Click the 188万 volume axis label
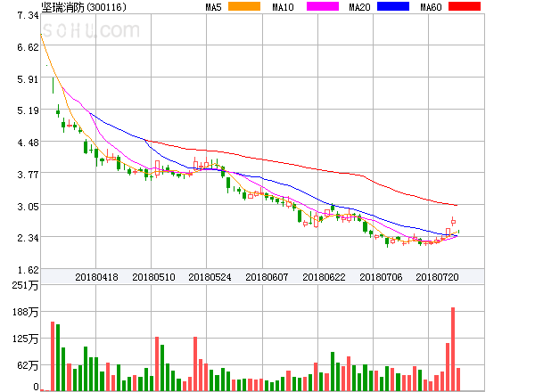535x392 pixels. (x=25, y=312)
